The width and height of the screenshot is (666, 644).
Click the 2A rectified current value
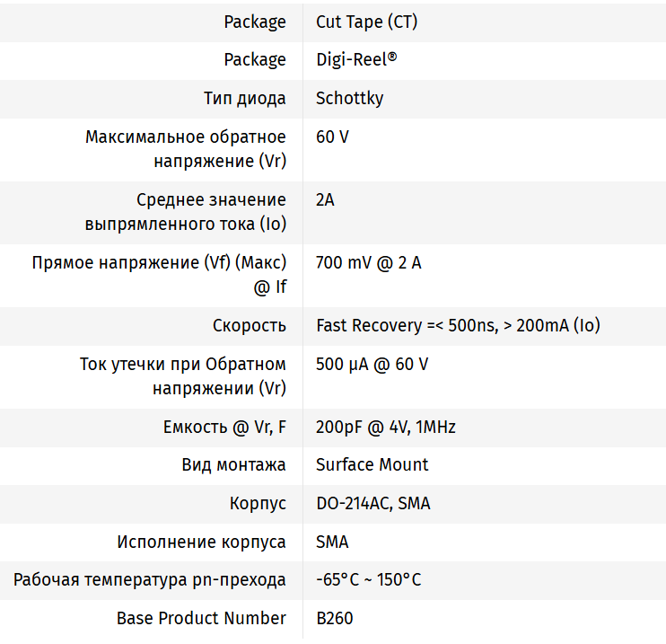[325, 199]
